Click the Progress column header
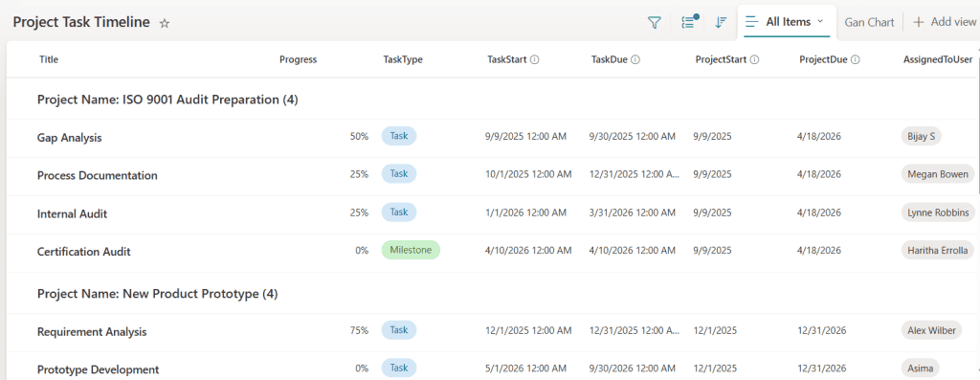980x380 pixels. pyautogui.click(x=299, y=60)
